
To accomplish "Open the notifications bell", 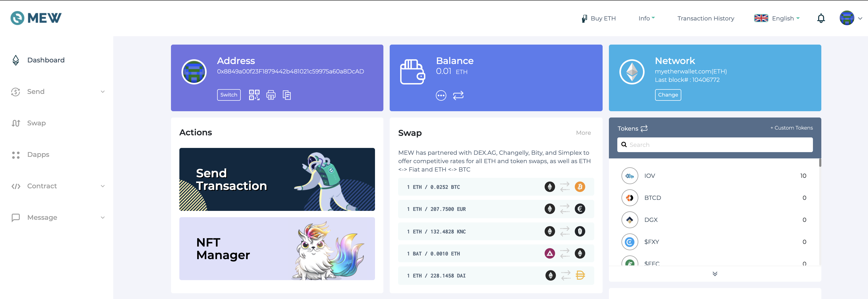I will (x=821, y=18).
